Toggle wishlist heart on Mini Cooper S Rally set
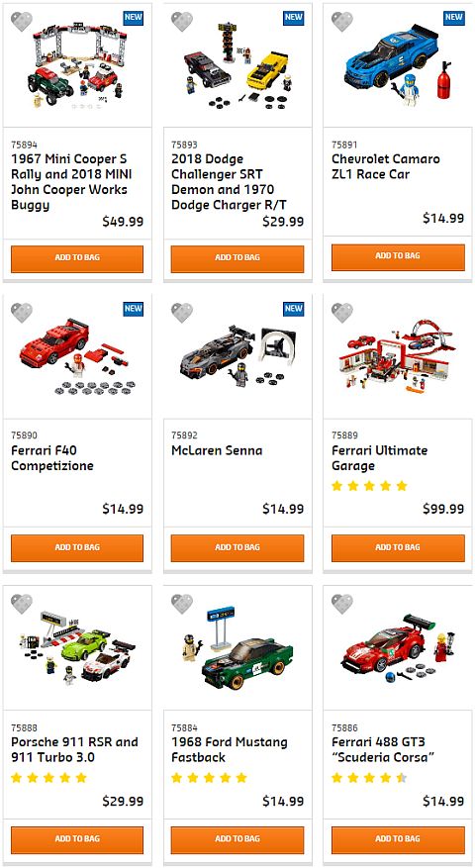Viewport: 475px width, 868px height. (x=22, y=22)
